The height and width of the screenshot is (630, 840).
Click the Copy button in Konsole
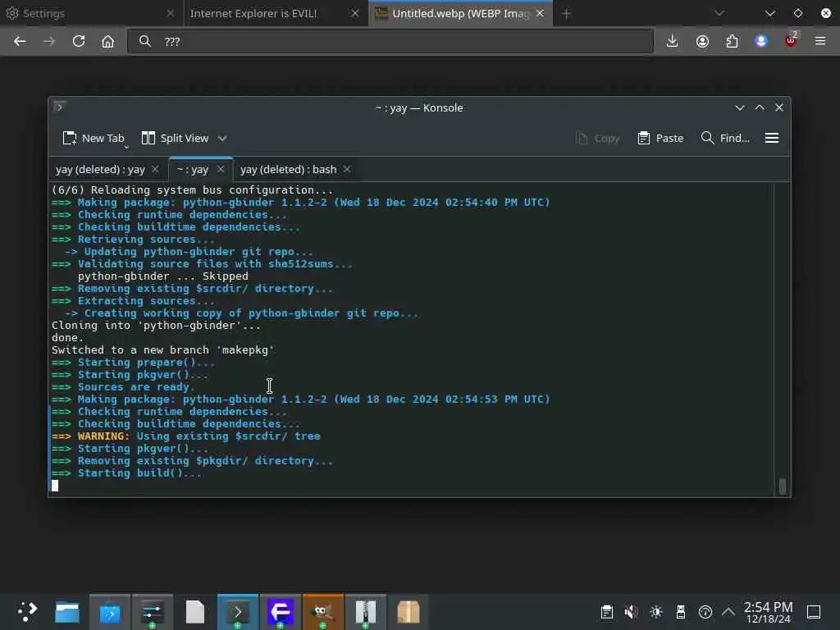coord(598,138)
